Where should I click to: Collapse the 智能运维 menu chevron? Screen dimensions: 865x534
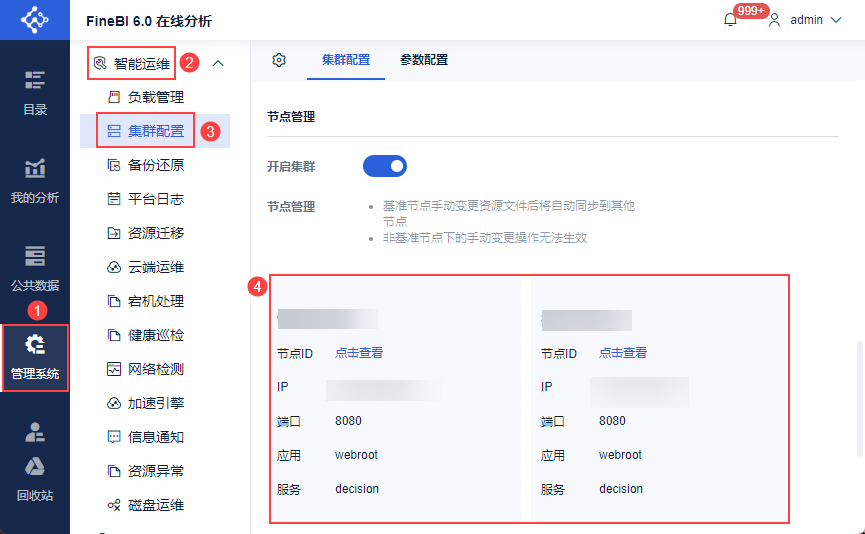click(218, 63)
